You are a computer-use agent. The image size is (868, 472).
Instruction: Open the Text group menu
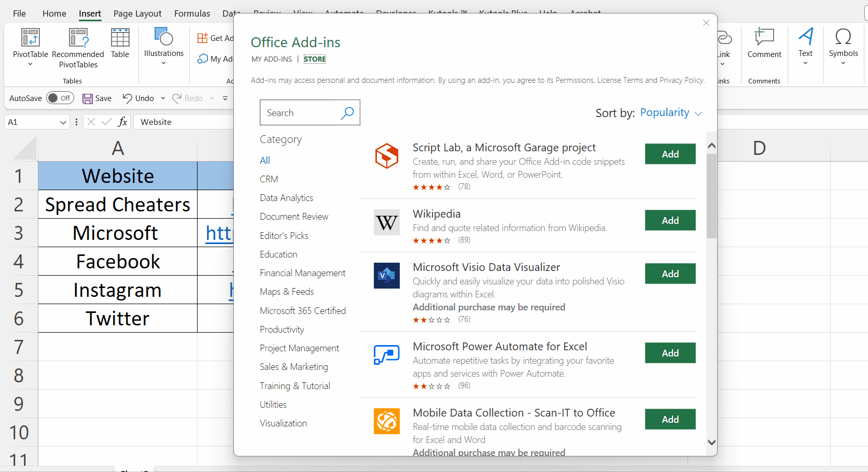(805, 47)
